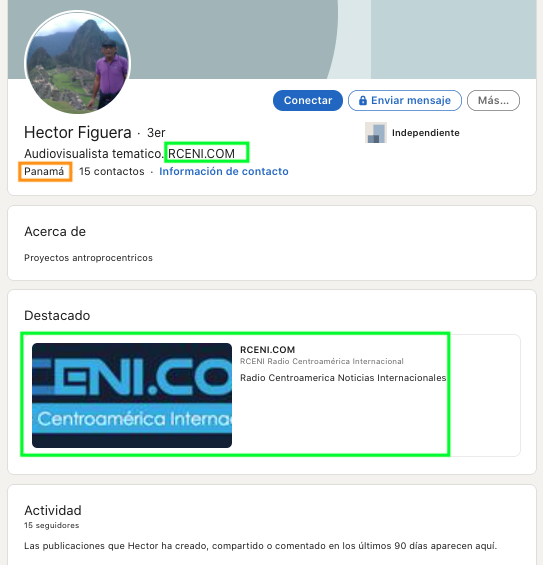The image size is (543, 565).
Task: Click the Enviar mensaje button
Action: coord(405,100)
